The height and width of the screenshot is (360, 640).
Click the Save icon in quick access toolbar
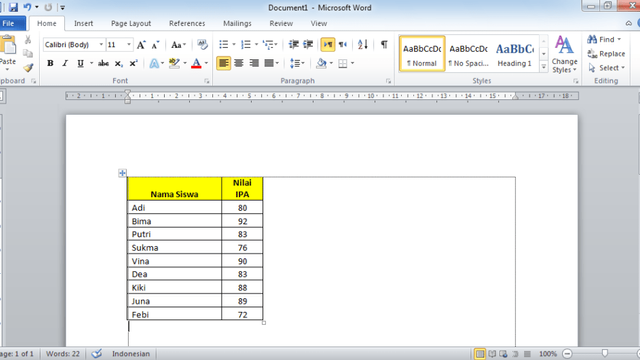[13, 7]
